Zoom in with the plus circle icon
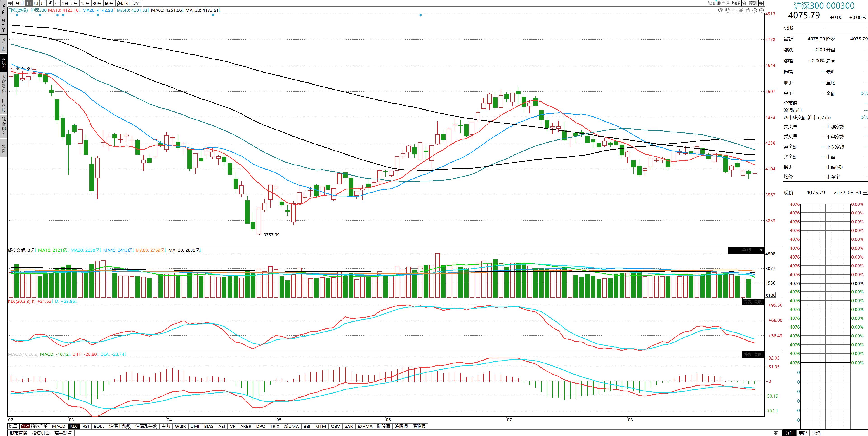The image size is (868, 436). [x=755, y=10]
